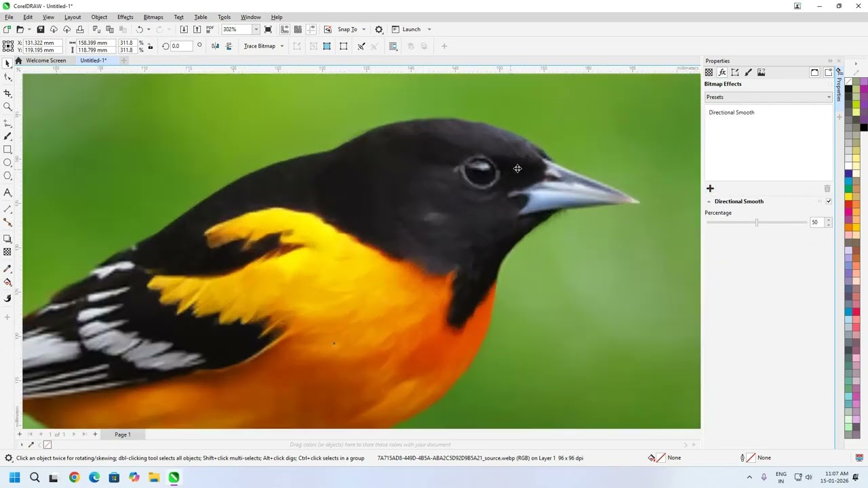Pick the Artistic Media brush tool
This screenshot has width=868, height=488.
pos(7,136)
